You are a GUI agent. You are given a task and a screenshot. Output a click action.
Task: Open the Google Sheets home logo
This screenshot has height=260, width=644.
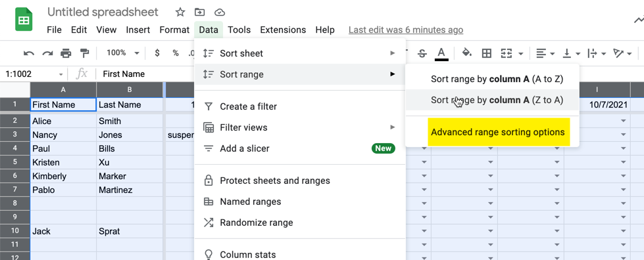[x=24, y=19]
